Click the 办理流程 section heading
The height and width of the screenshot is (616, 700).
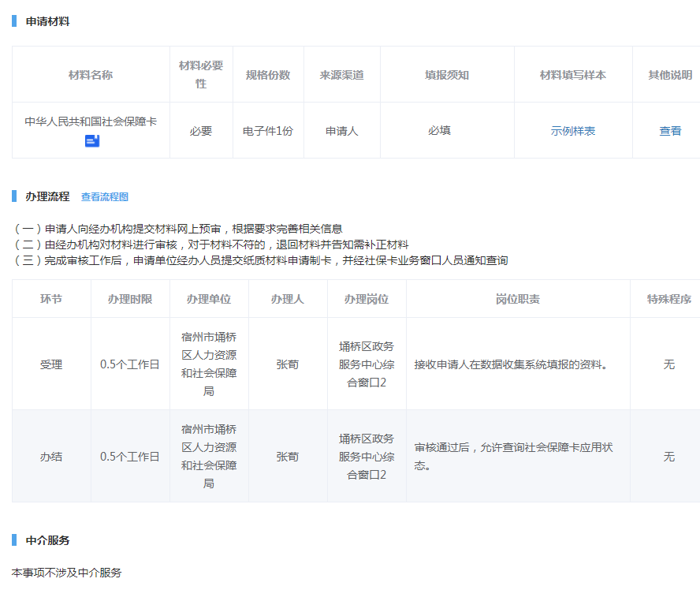tap(47, 196)
